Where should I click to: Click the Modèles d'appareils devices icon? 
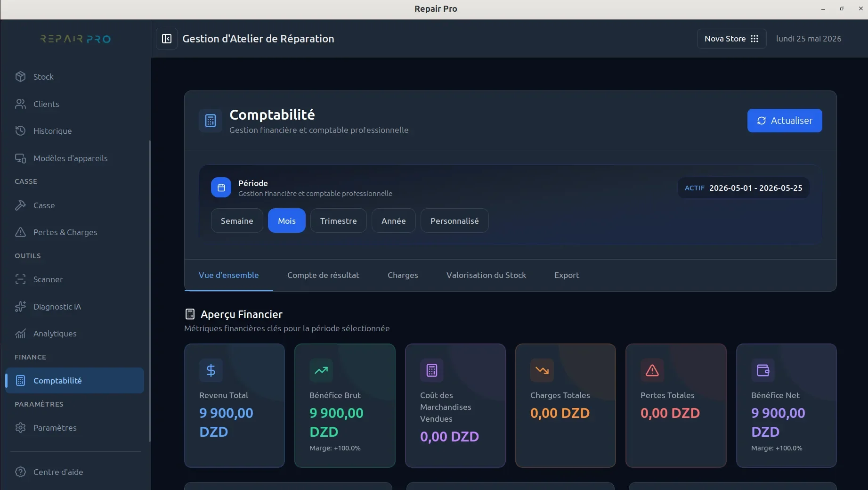pyautogui.click(x=20, y=158)
